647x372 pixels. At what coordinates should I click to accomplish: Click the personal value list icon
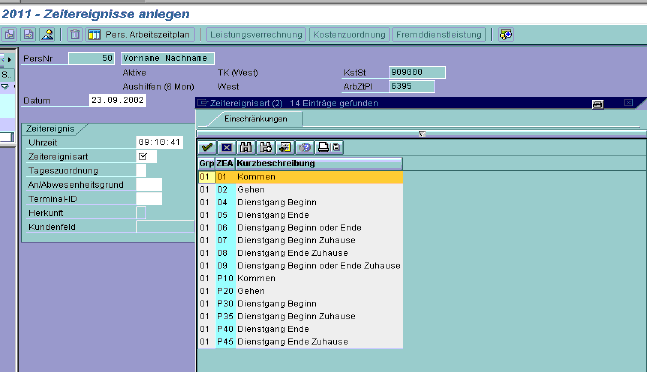(x=285, y=147)
